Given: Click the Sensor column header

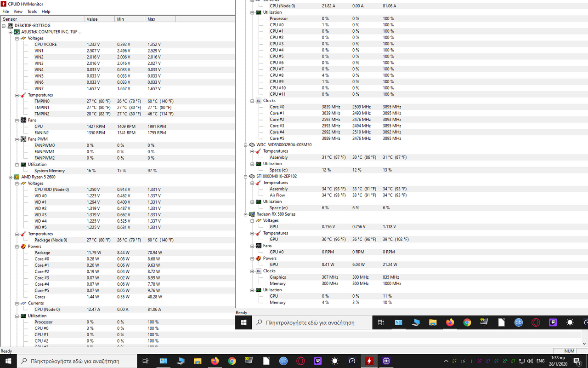Looking at the screenshot, I should coord(42,19).
